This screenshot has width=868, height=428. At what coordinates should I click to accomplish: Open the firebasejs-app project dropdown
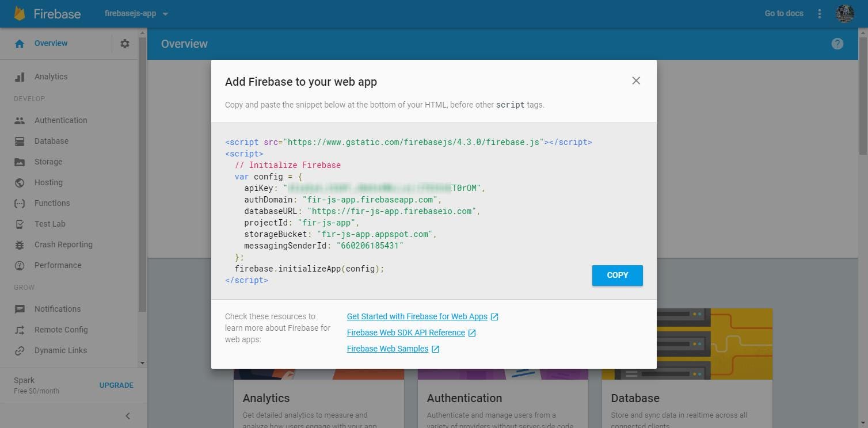tap(136, 13)
